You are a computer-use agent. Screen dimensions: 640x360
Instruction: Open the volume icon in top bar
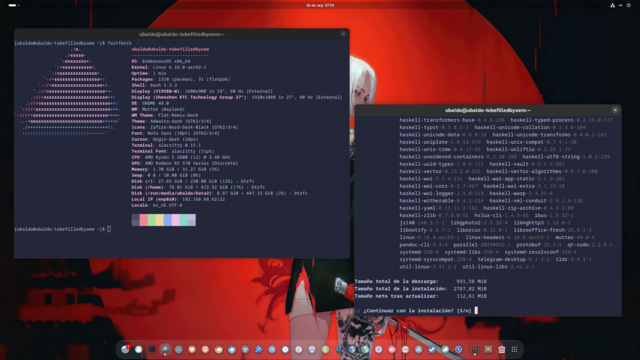point(621,5)
